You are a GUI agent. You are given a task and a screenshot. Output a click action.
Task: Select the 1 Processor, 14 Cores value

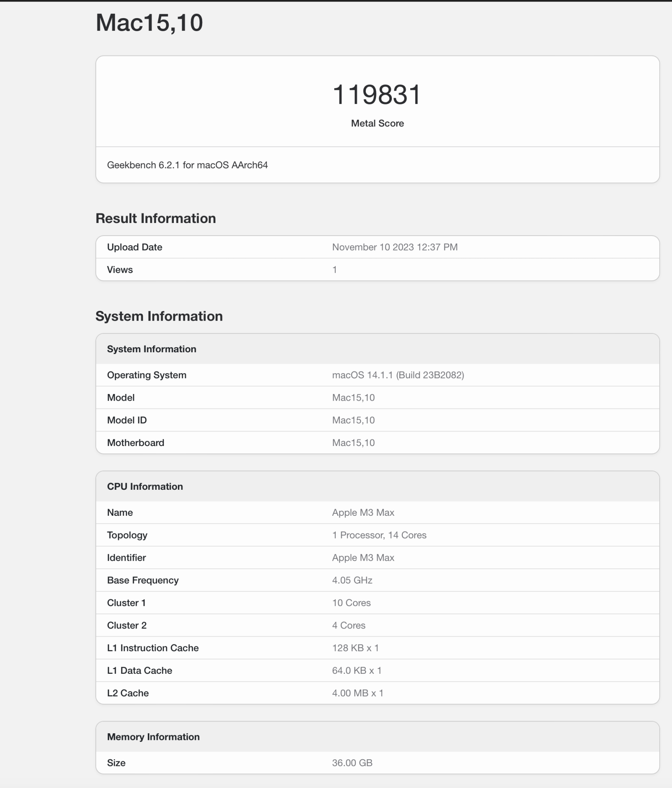coord(379,535)
